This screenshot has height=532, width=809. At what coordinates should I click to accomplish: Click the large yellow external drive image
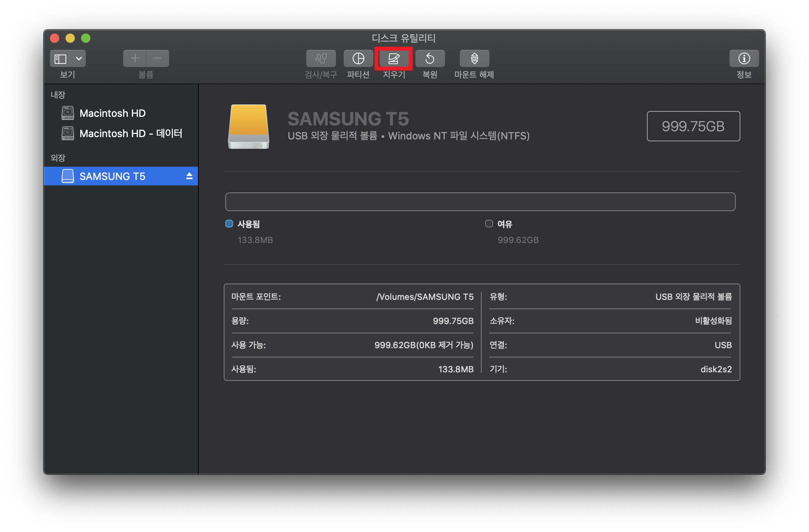pyautogui.click(x=249, y=127)
